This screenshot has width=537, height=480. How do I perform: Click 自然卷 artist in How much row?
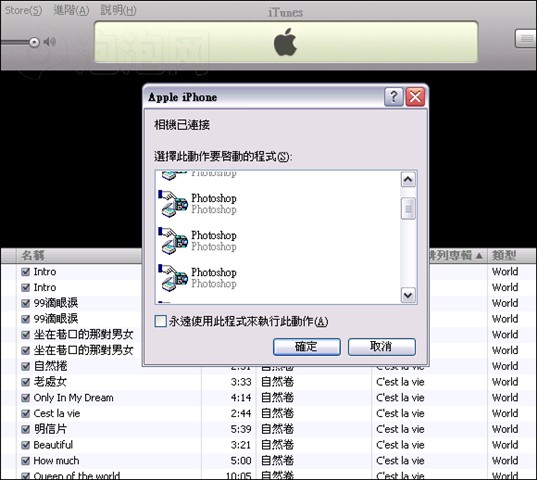pyautogui.click(x=277, y=461)
